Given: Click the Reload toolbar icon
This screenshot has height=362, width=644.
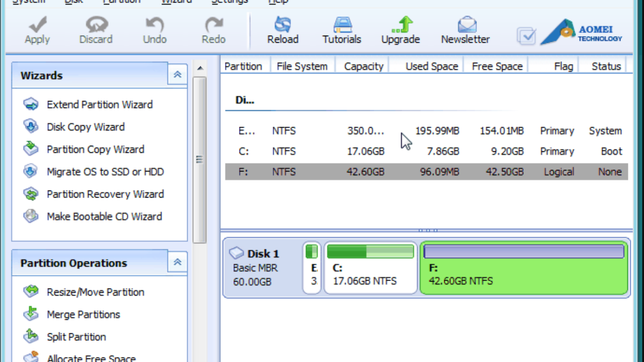Looking at the screenshot, I should pyautogui.click(x=283, y=24).
